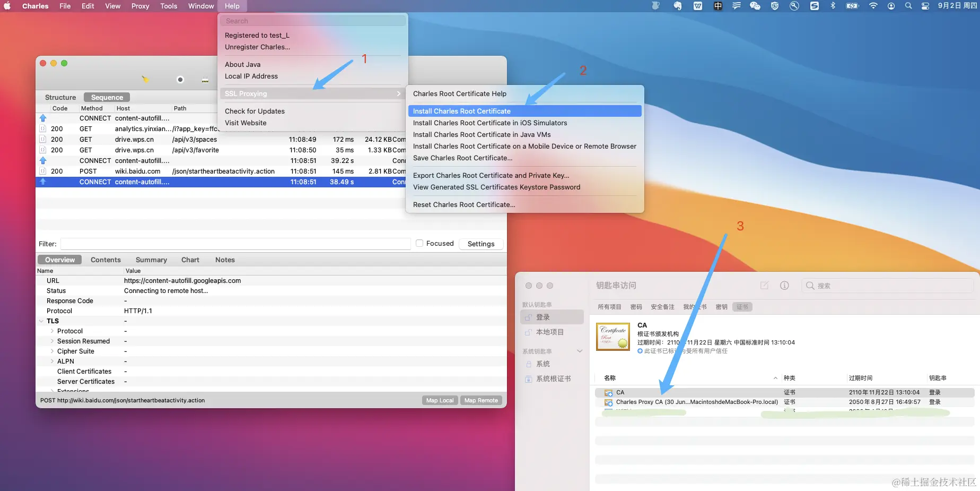Check the battery status icon
Image resolution: width=980 pixels, height=491 pixels.
[x=853, y=6]
